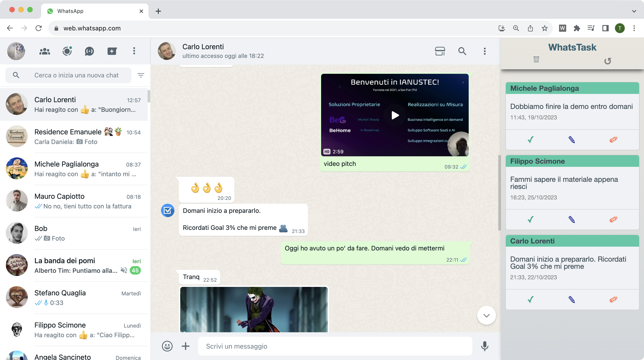Open the Chrome three-dot menu

click(x=634, y=28)
